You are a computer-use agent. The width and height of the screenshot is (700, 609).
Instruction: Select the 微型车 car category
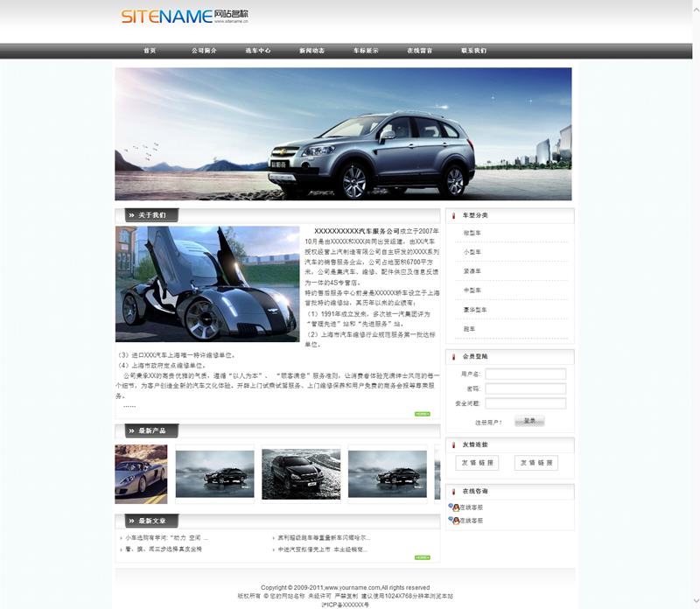(x=472, y=233)
